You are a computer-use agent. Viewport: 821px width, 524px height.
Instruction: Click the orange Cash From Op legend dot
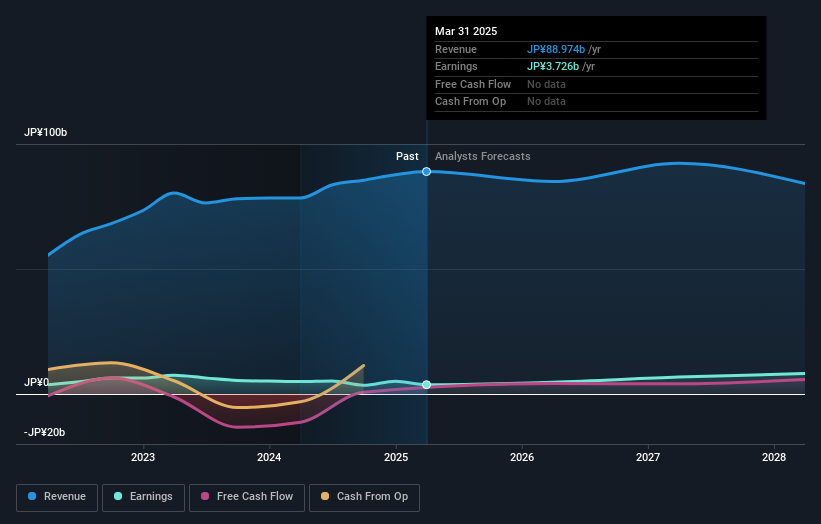(325, 496)
